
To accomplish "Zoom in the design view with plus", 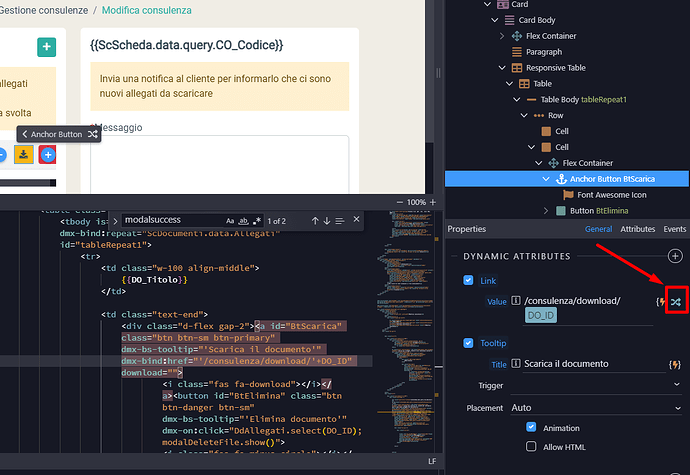I will click(x=433, y=203).
